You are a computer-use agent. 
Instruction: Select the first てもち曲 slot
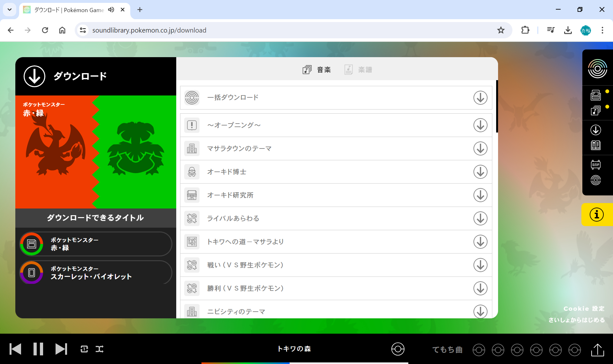tap(479, 350)
